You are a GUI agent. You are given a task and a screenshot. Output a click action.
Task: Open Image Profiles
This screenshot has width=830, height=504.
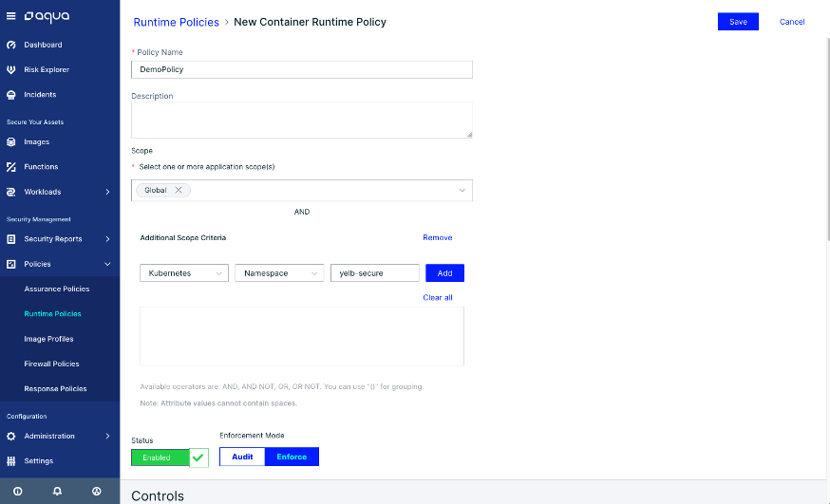coord(48,339)
